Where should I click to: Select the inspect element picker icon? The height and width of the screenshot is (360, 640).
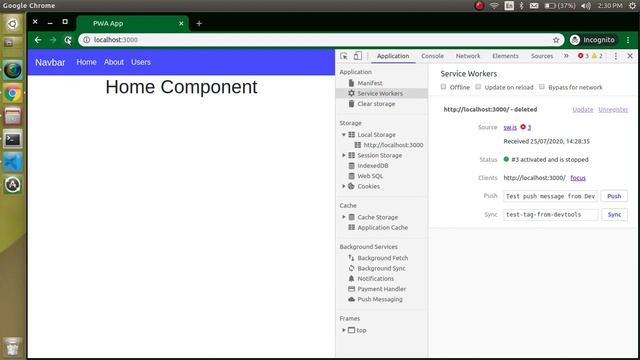344,56
